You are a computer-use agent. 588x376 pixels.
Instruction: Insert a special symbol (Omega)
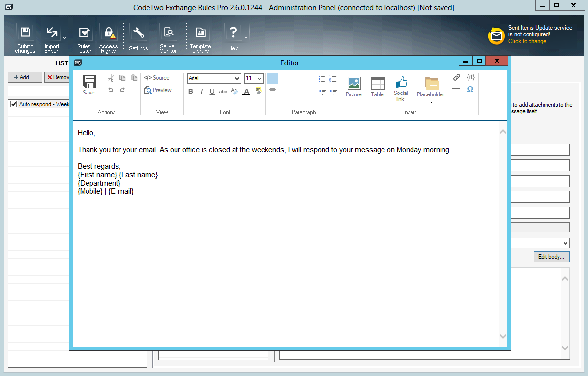coord(470,89)
